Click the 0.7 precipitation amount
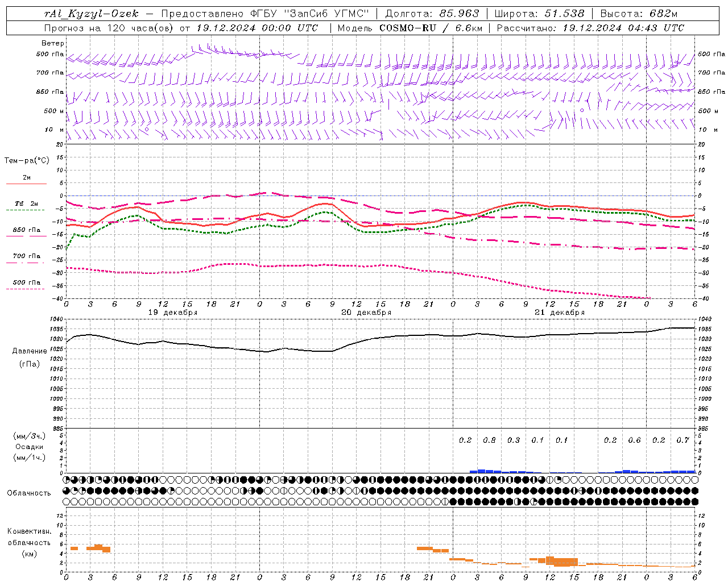The width and height of the screenshot is (728, 582). tap(682, 440)
